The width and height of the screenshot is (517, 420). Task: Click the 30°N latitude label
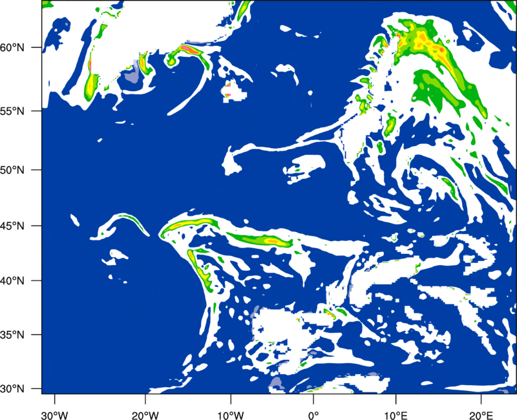coord(12,389)
